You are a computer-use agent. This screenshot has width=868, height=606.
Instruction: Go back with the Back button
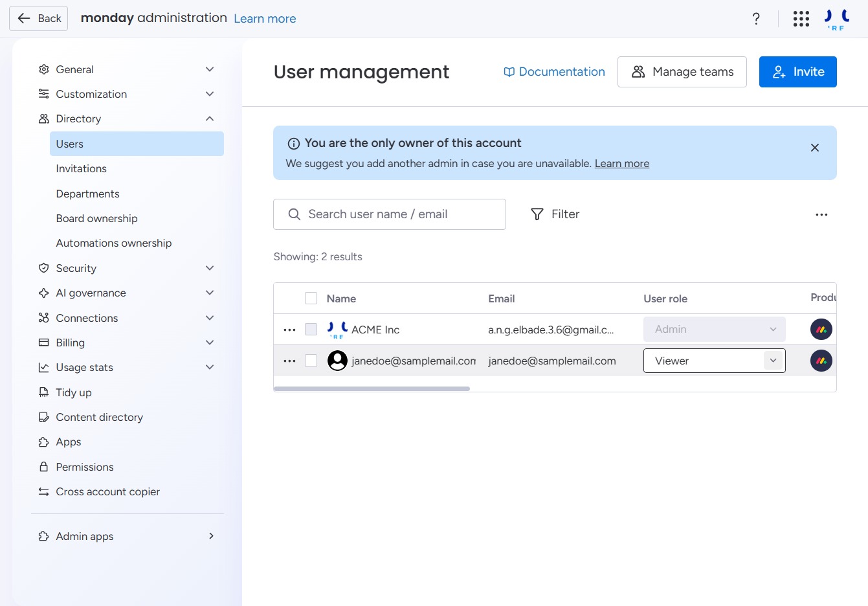click(39, 18)
